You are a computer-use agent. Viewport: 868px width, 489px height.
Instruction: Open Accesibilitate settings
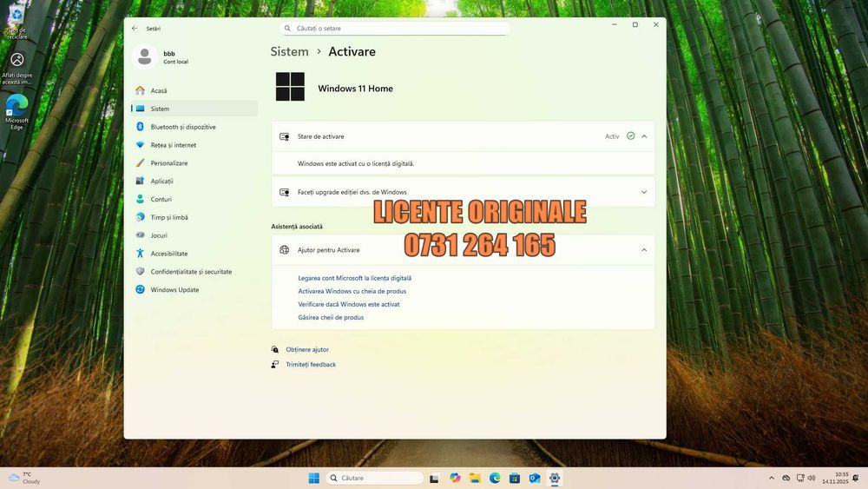click(194, 254)
